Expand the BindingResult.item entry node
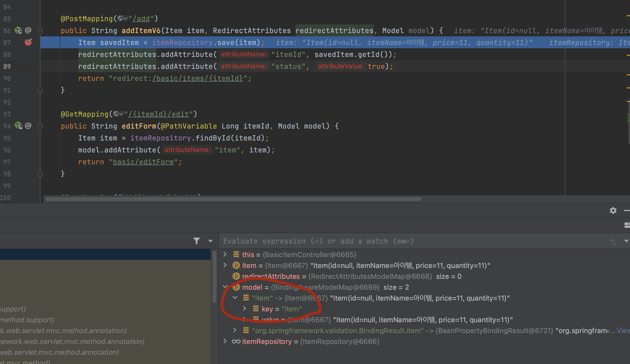The width and height of the screenshot is (630, 364). click(x=235, y=330)
